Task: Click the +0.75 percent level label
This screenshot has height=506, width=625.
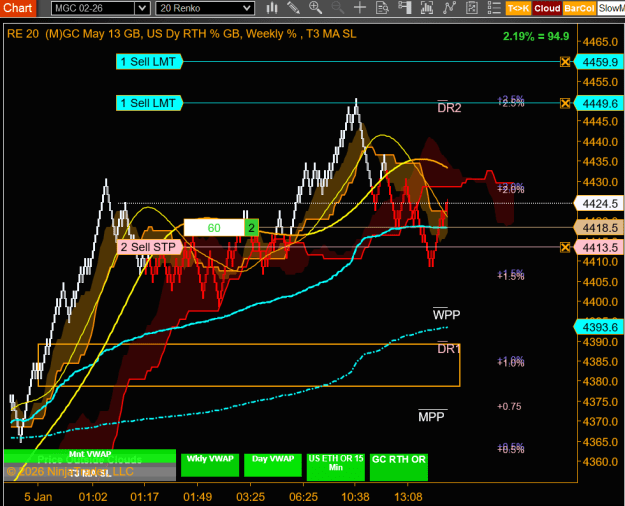Action: click(509, 406)
